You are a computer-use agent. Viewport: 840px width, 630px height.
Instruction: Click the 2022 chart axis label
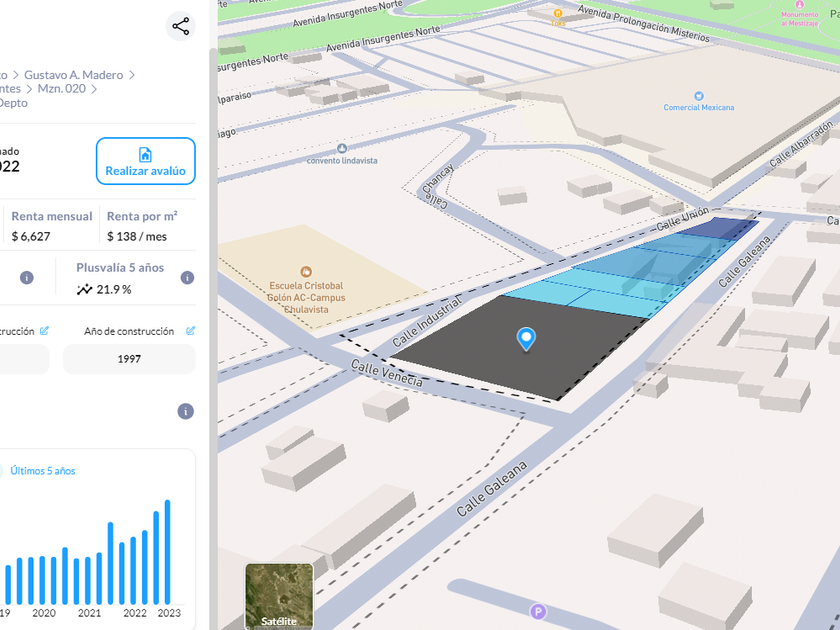point(135,613)
